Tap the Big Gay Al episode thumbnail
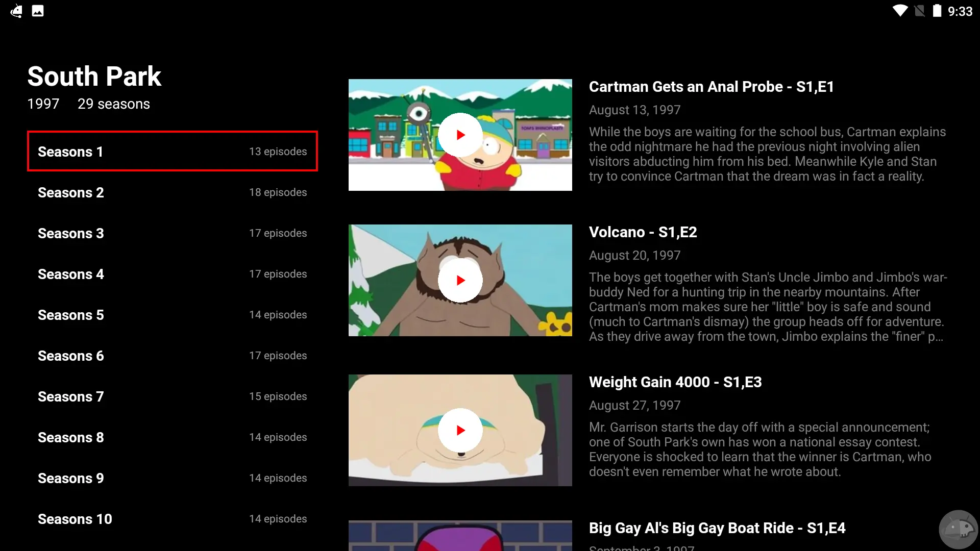This screenshot has height=551, width=980. [460, 535]
